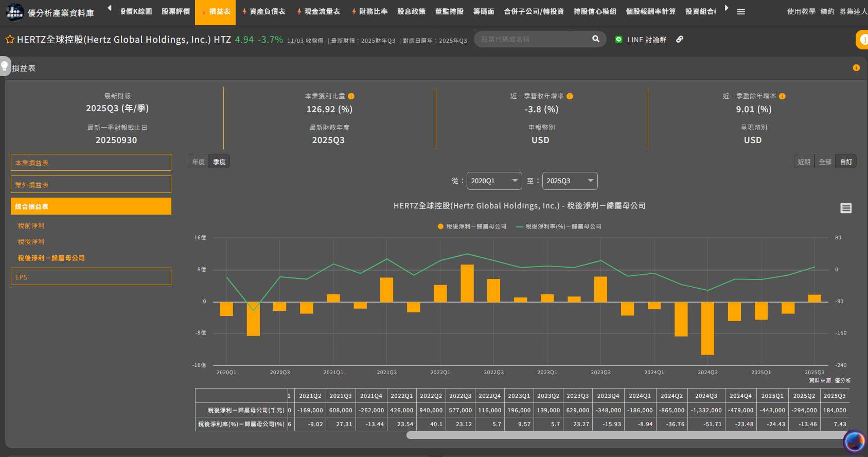Expand the 本業損益表 section

click(91, 163)
